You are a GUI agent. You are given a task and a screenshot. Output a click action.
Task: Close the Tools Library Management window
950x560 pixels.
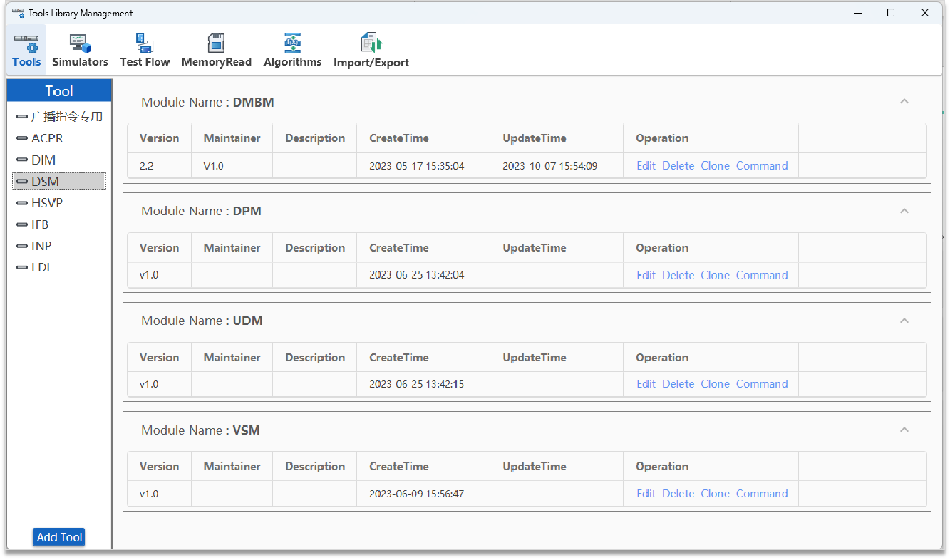(925, 13)
